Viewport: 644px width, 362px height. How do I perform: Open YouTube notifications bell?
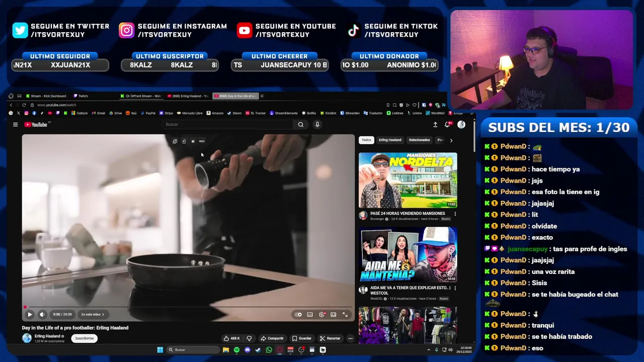coord(447,124)
